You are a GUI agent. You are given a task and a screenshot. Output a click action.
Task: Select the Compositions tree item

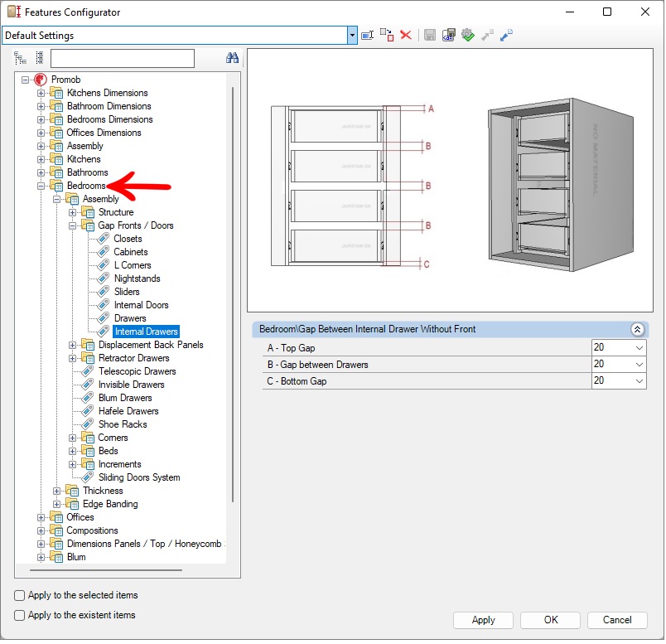pyautogui.click(x=92, y=530)
